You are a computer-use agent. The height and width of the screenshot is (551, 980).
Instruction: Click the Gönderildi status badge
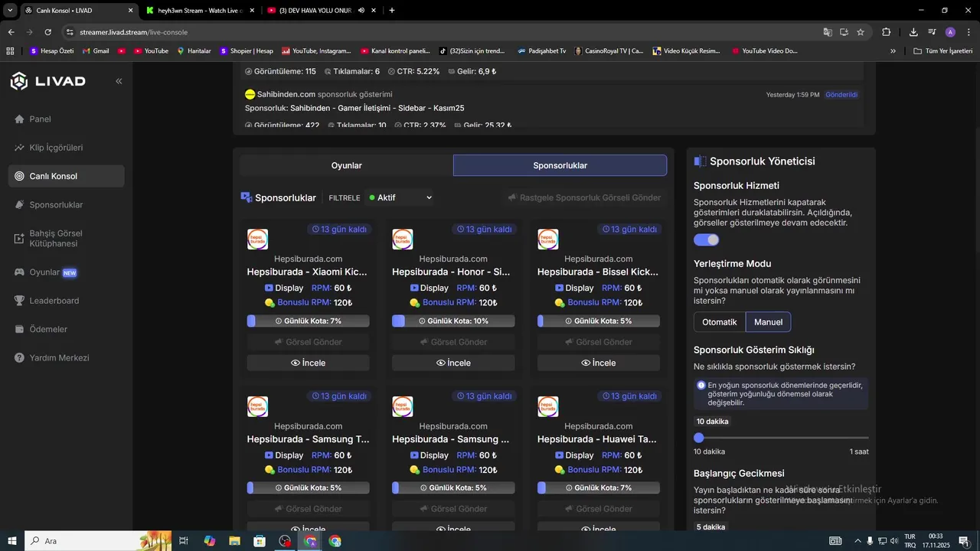tap(841, 95)
